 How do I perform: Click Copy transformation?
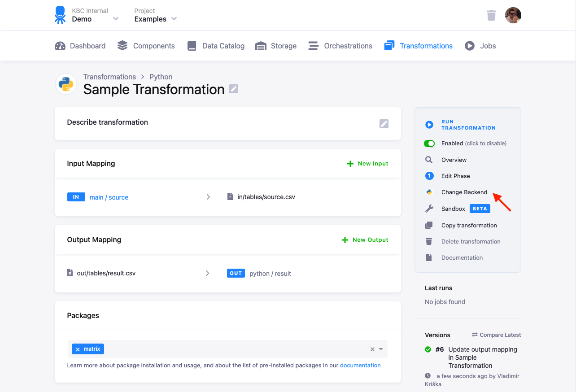469,225
